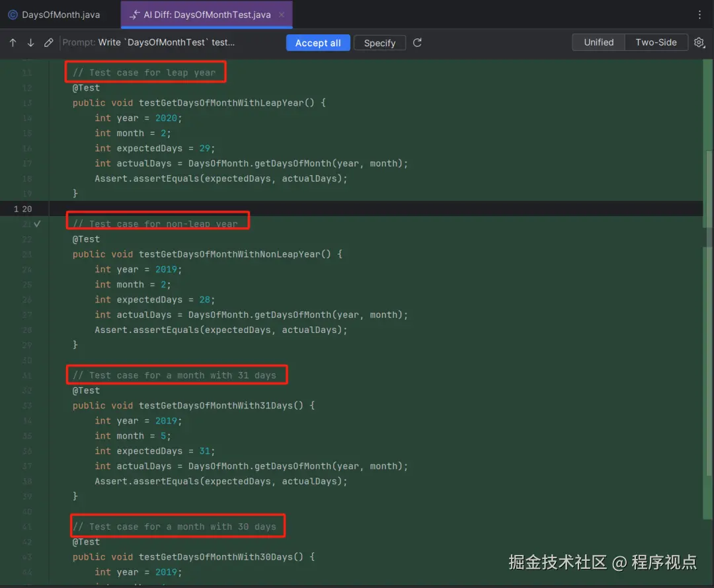
Task: Click the '// Test case for non-leap year' comment
Action: [155, 223]
